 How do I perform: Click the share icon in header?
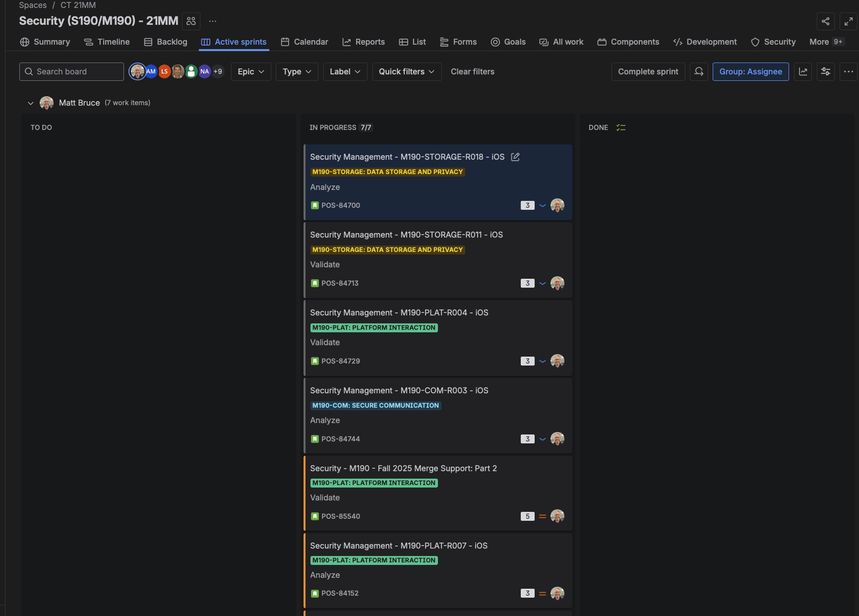pos(825,21)
